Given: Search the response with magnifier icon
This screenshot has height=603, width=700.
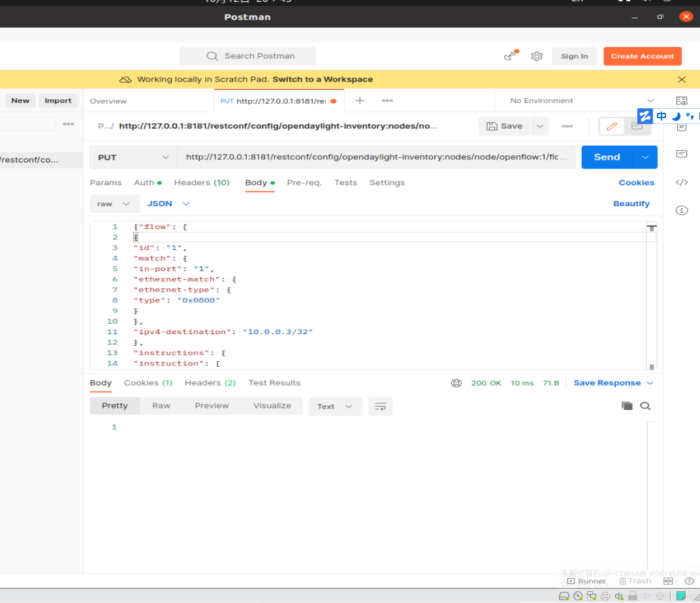Looking at the screenshot, I should pos(645,406).
